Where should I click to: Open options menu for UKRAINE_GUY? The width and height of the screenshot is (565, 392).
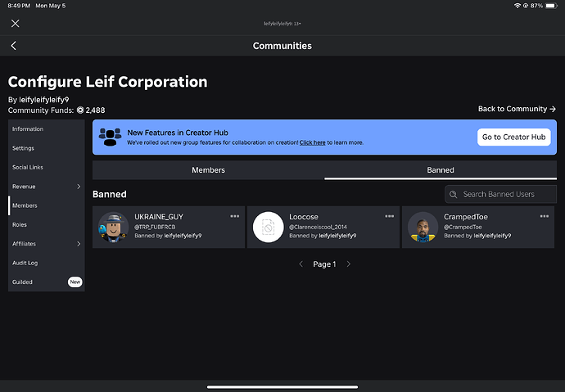point(234,216)
